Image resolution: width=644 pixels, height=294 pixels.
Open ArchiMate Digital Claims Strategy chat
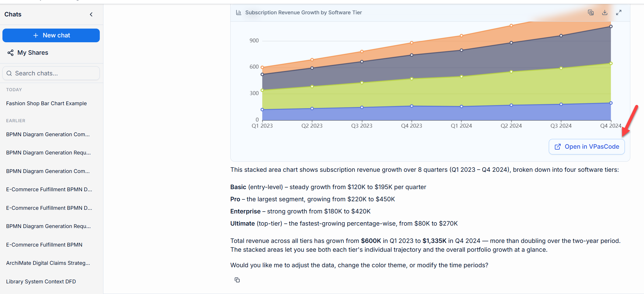coord(48,263)
